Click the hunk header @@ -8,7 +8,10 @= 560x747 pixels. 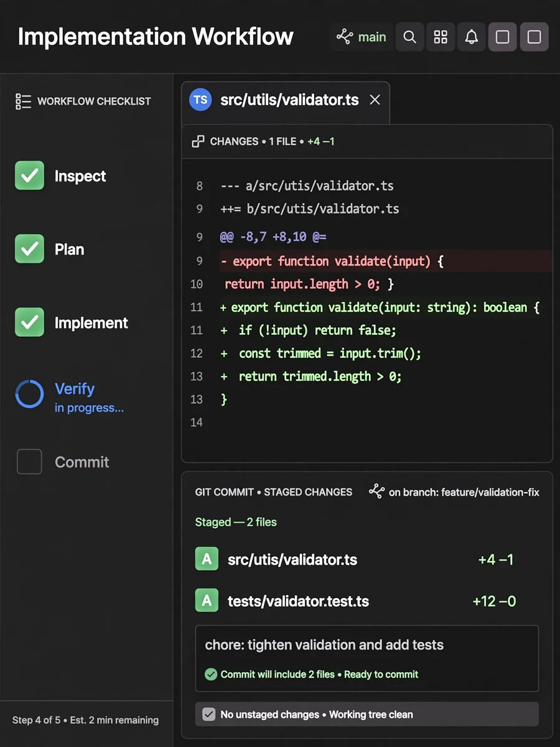[x=273, y=237]
